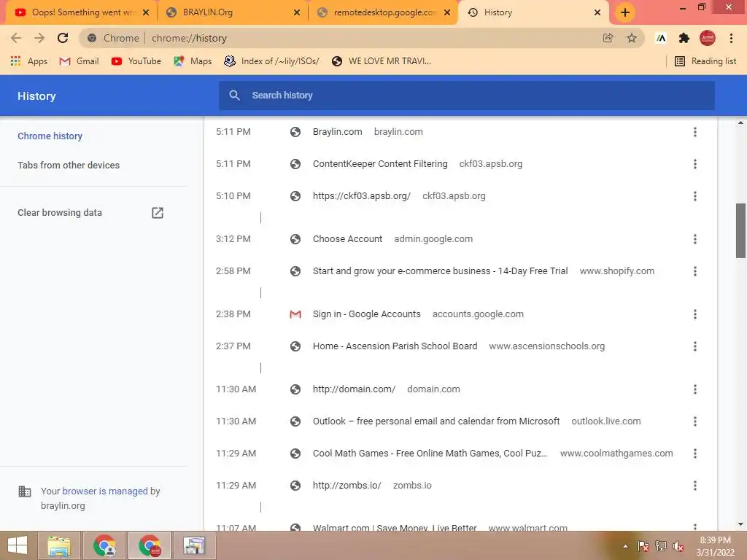Open the Cool Math Games entry

(430, 454)
